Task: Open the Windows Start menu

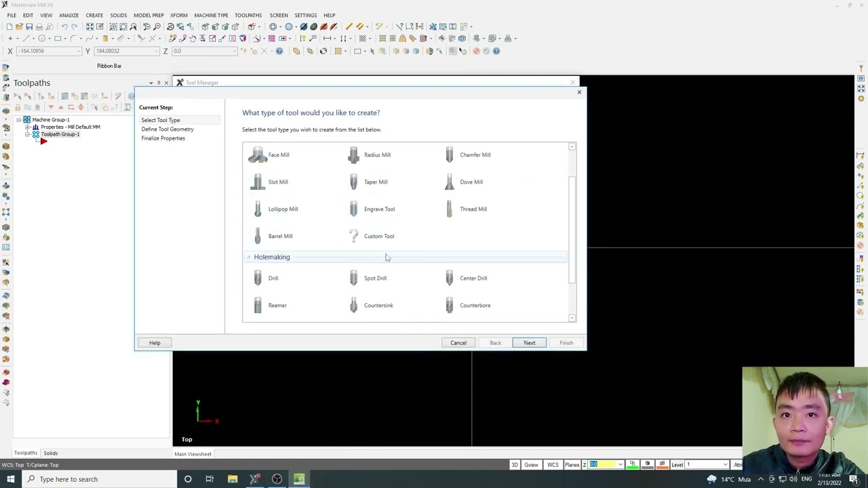Action: (x=11, y=479)
